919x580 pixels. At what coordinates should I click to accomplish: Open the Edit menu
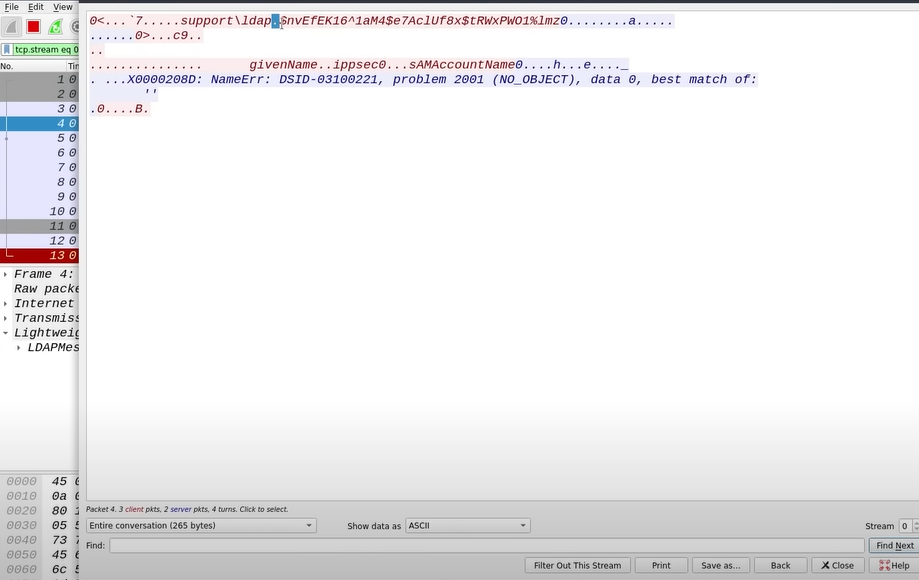[x=36, y=7]
